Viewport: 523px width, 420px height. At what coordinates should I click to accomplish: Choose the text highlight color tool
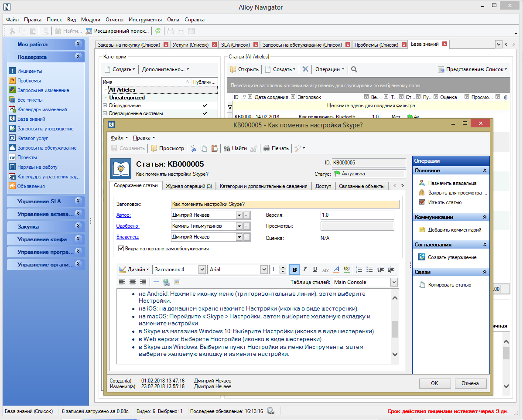(347, 270)
